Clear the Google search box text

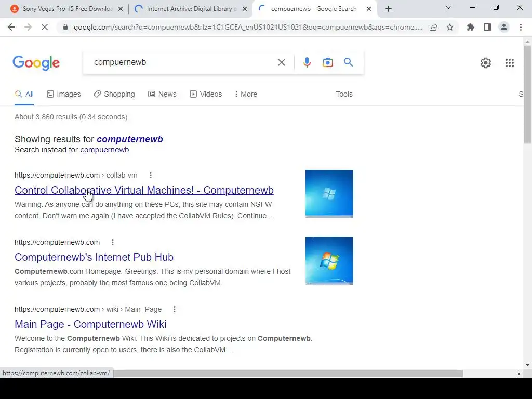click(281, 62)
